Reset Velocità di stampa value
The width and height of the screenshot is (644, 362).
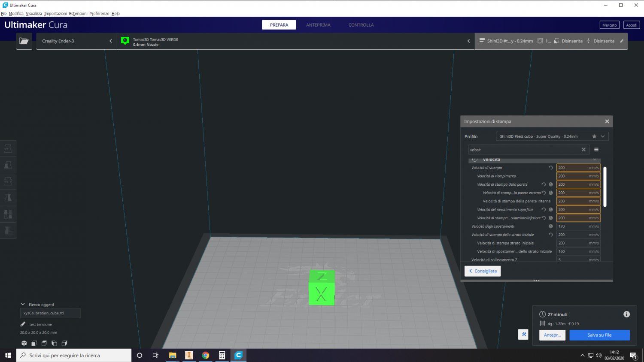(550, 168)
